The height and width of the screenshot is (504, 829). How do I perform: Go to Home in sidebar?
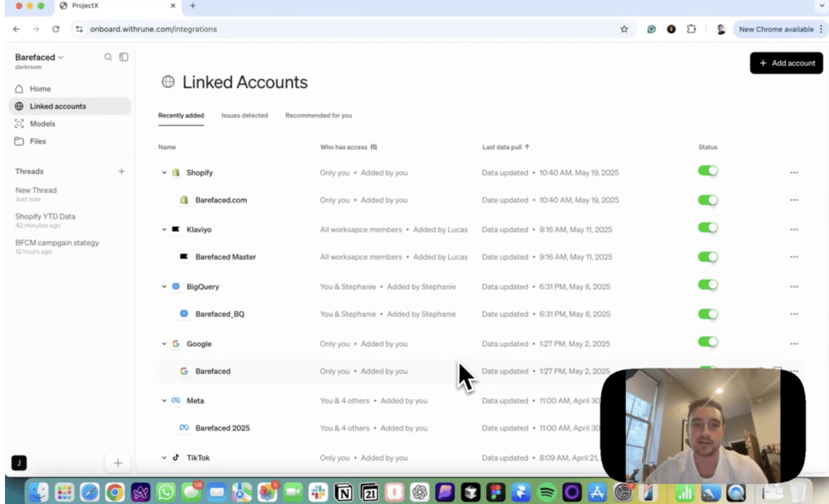click(70, 89)
